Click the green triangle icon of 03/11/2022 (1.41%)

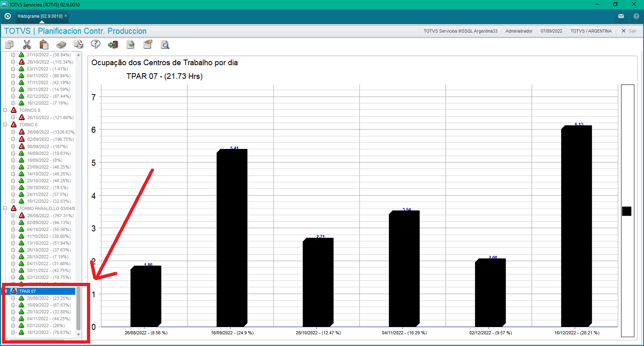point(22,68)
